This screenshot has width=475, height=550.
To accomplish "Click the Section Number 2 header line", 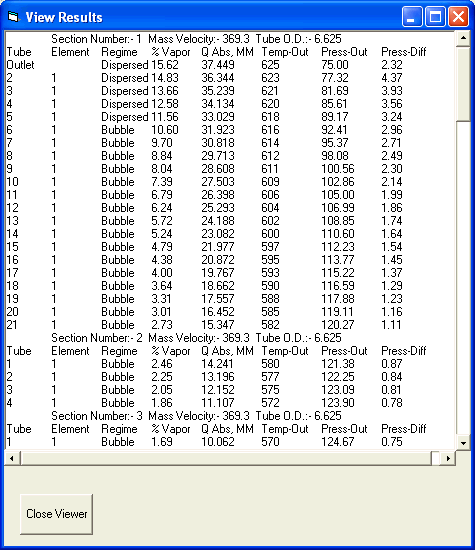I will point(196,338).
